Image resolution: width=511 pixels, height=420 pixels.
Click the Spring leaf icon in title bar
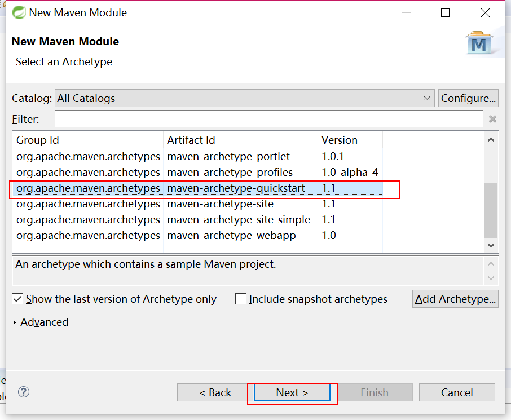pyautogui.click(x=19, y=13)
